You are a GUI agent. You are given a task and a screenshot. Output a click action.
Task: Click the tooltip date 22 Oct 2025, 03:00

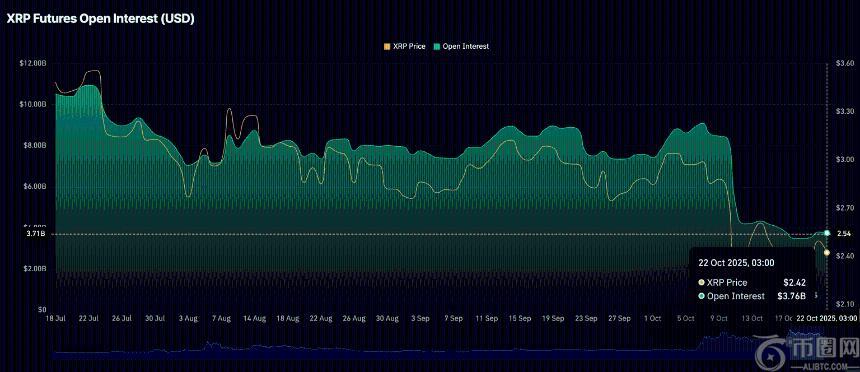(x=736, y=263)
